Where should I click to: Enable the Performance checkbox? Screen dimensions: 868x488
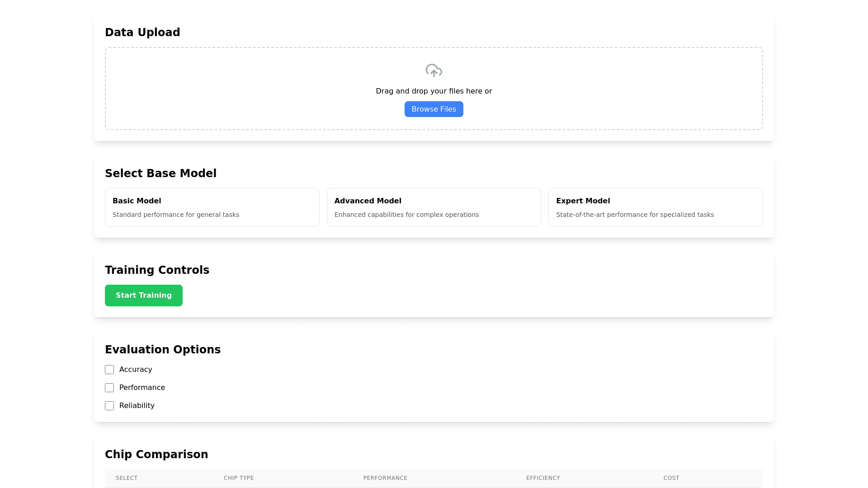(109, 387)
